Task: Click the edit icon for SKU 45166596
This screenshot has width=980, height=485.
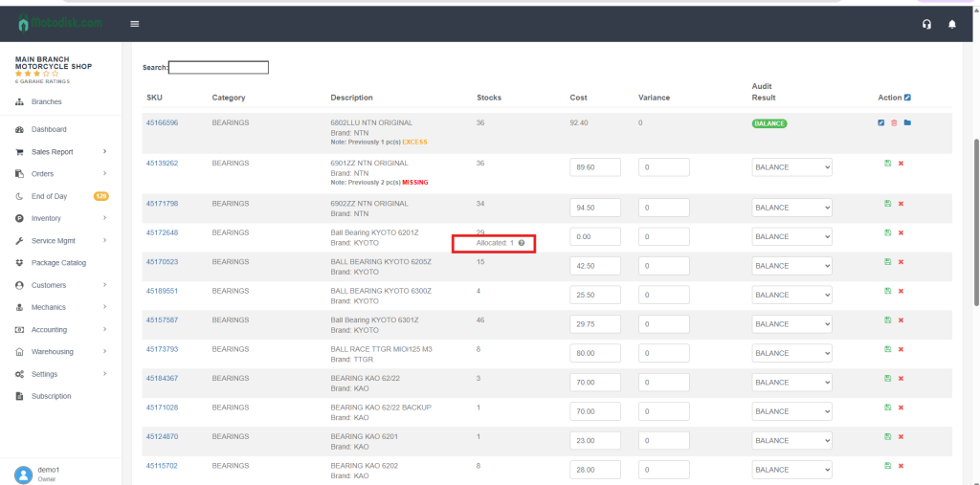Action: click(x=881, y=122)
